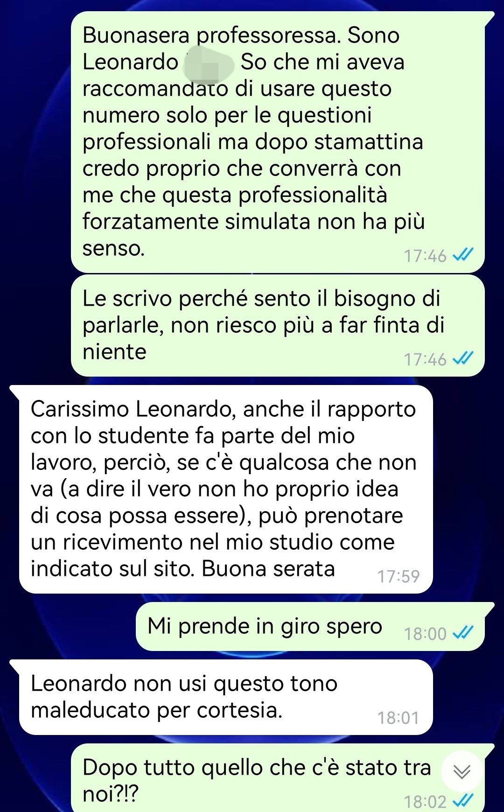Tap the 'Carissimo Leonardo' reply bubble
Image resolution: width=504 pixels, height=812 pixels.
[226, 489]
